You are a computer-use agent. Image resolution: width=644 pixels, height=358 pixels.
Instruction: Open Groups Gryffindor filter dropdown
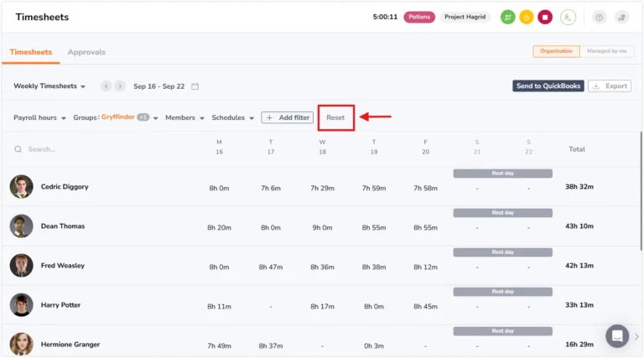pyautogui.click(x=116, y=117)
